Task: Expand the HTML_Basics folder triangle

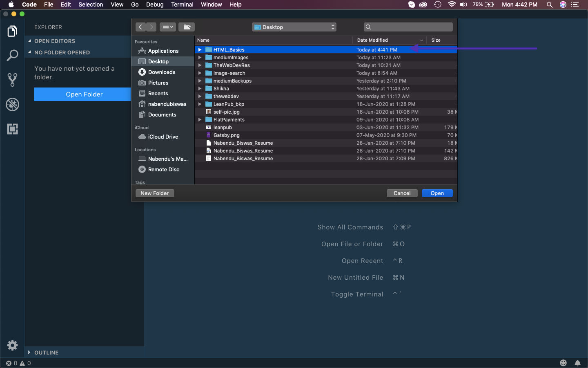Action: [x=200, y=49]
